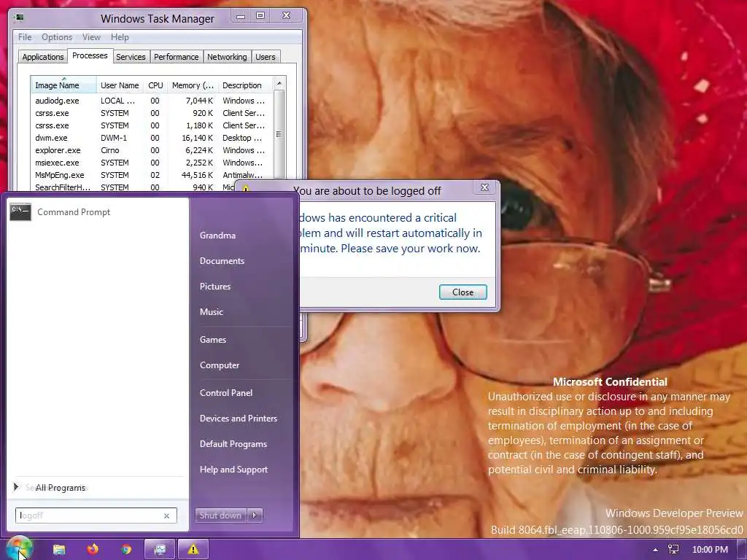Open the Windows Start orb
Screen dimensions: 747x560
[19, 548]
